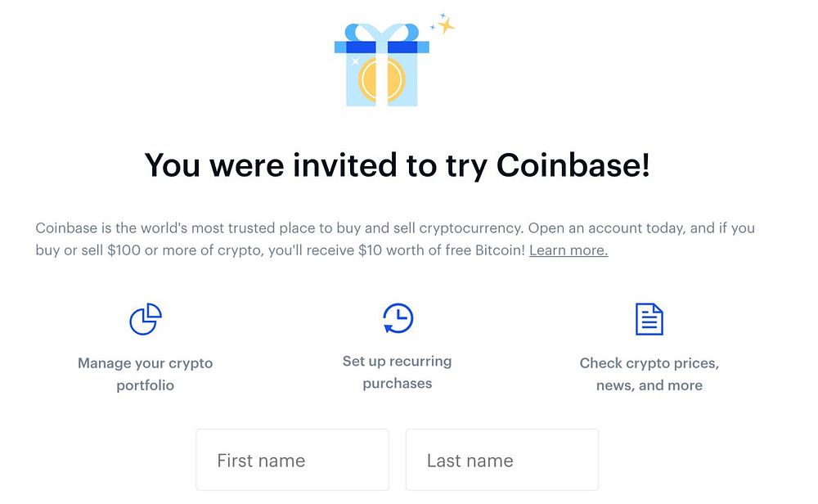The height and width of the screenshot is (504, 818).
Task: Click the "$10 worth of free Bitcoin" text
Action: (441, 250)
